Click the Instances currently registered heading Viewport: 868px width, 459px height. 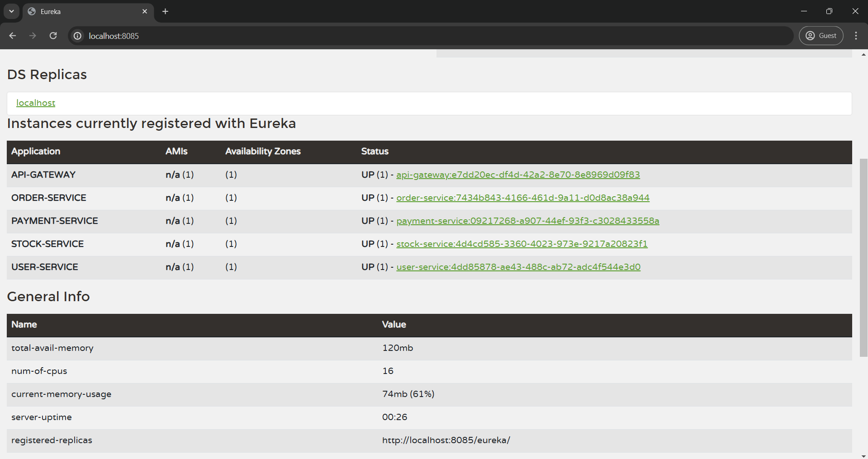click(x=152, y=123)
